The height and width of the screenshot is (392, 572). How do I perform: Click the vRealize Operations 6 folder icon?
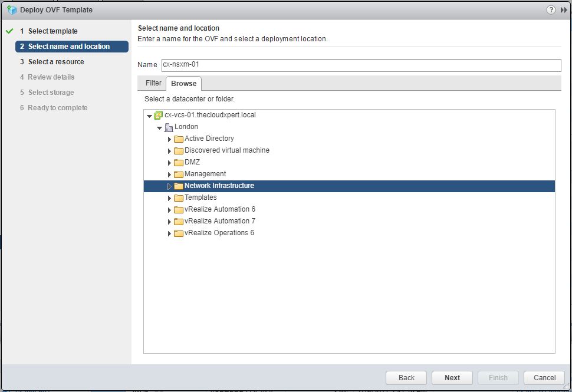tap(179, 233)
